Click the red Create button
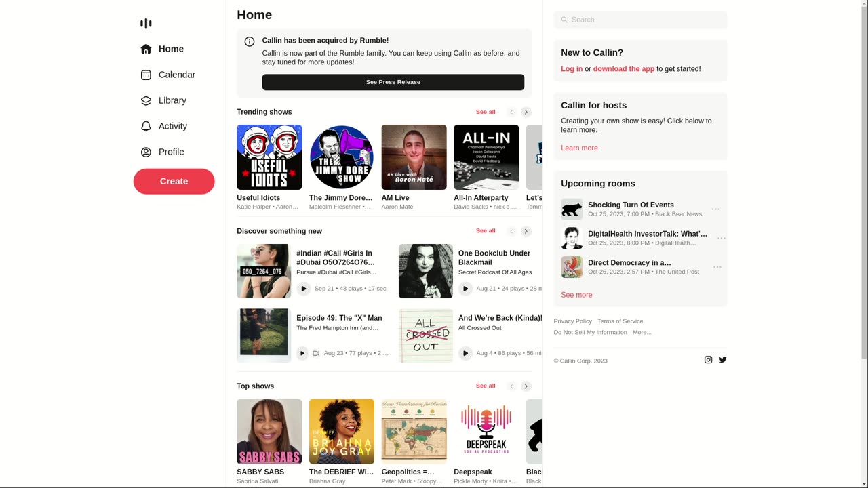The width and height of the screenshot is (868, 488). pos(174,181)
